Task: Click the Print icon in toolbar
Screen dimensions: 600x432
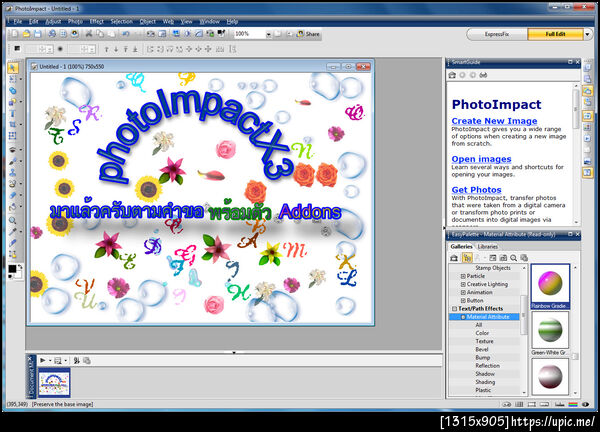Action: [x=52, y=34]
